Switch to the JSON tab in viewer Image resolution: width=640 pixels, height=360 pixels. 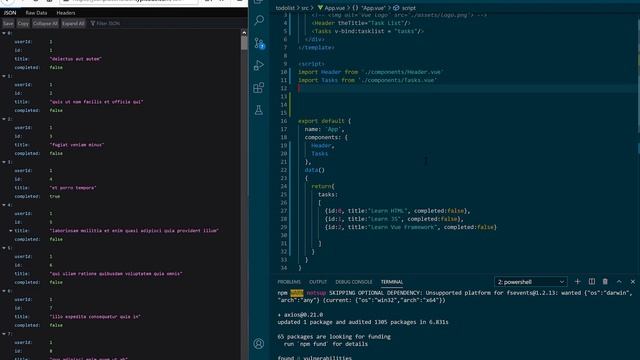point(10,13)
